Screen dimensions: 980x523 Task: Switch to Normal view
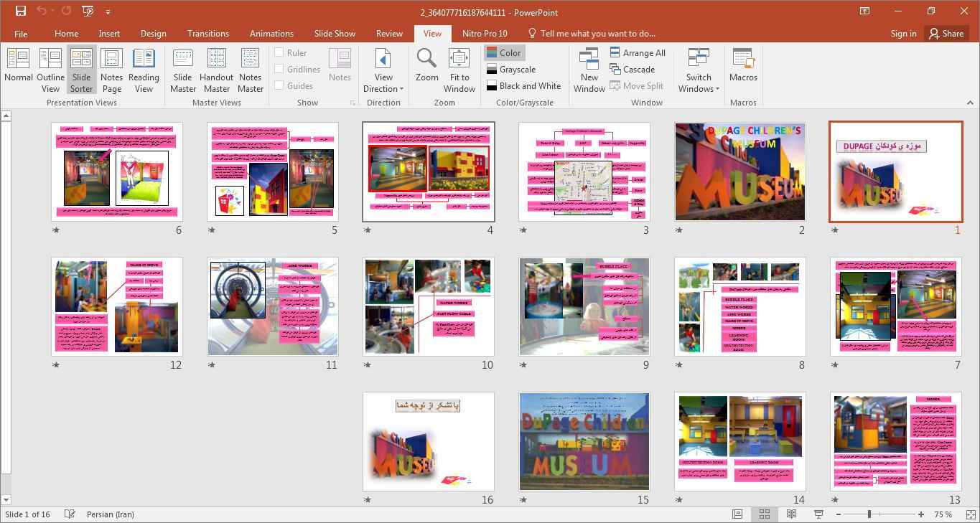coord(19,70)
